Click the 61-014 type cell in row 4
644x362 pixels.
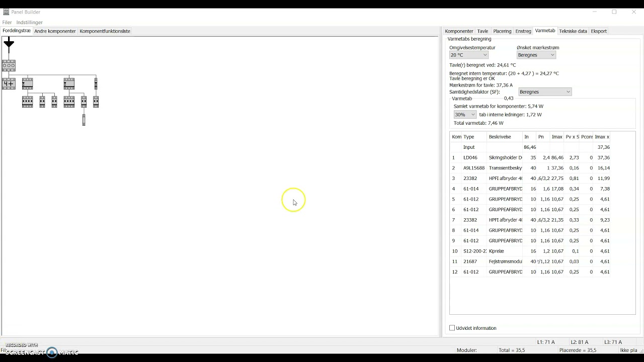click(474, 189)
